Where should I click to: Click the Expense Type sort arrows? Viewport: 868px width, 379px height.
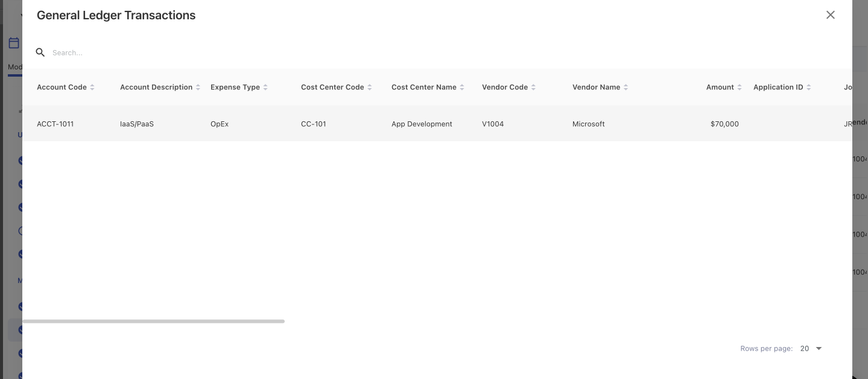pyautogui.click(x=265, y=88)
